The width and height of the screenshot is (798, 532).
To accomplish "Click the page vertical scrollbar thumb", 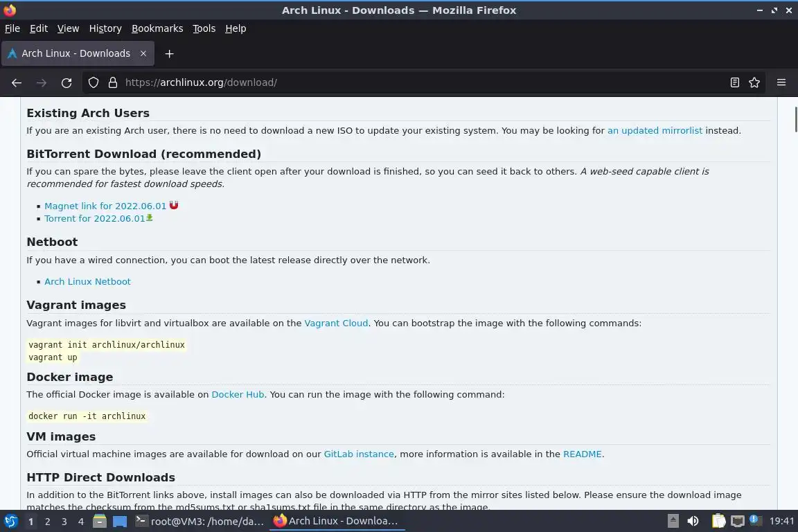I will pyautogui.click(x=795, y=119).
